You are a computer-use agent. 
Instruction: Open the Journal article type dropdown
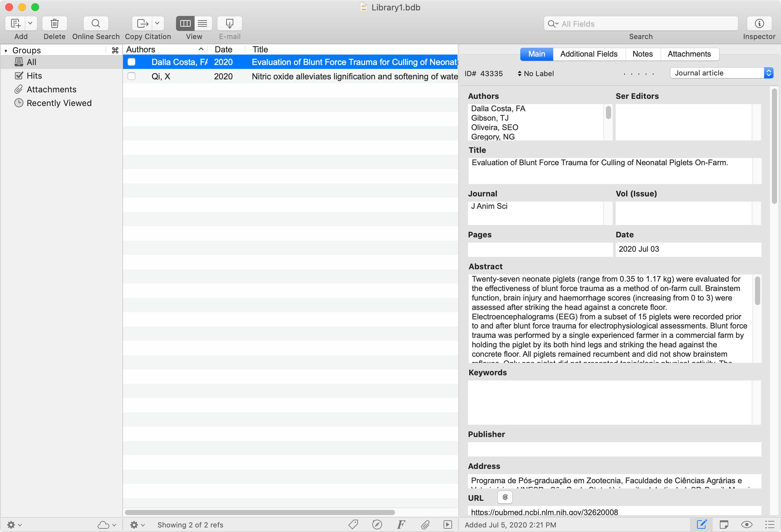(721, 73)
